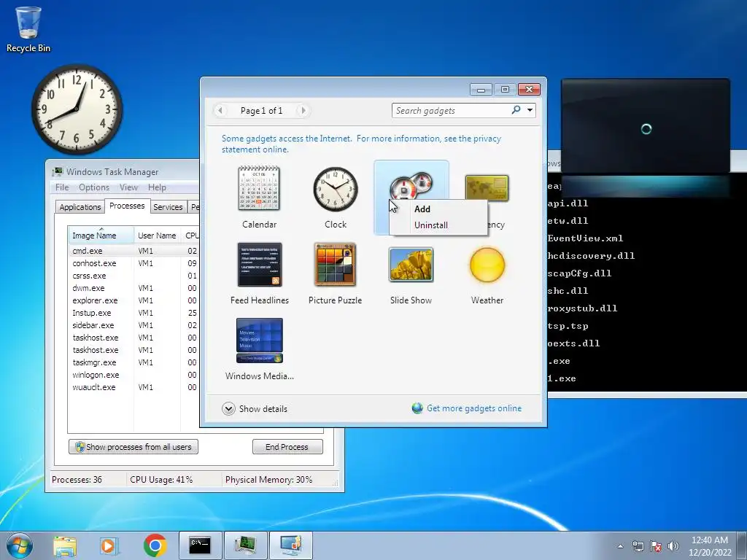This screenshot has height=560, width=747.
Task: Select the winlogon.exe process row
Action: coord(133,374)
